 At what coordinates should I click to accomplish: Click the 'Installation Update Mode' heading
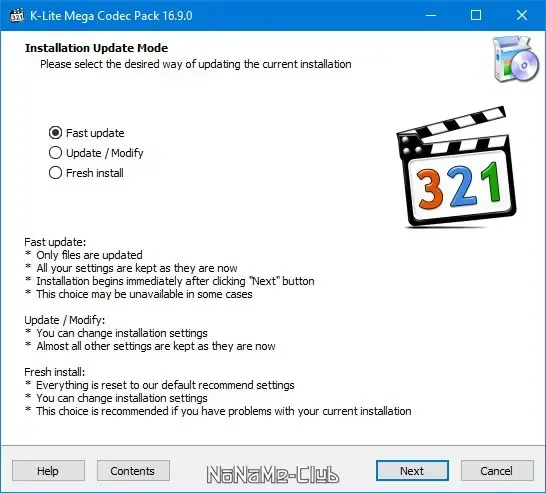pos(96,48)
